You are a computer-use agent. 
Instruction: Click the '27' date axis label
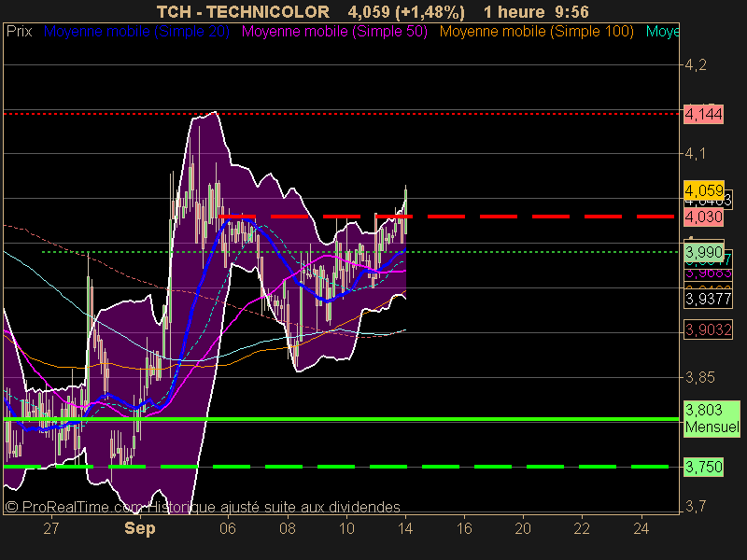click(x=51, y=528)
